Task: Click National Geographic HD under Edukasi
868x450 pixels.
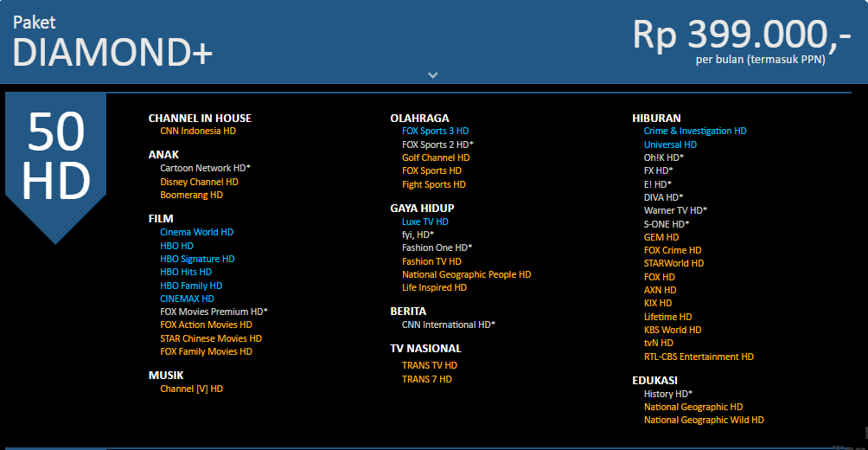Action: pos(693,408)
